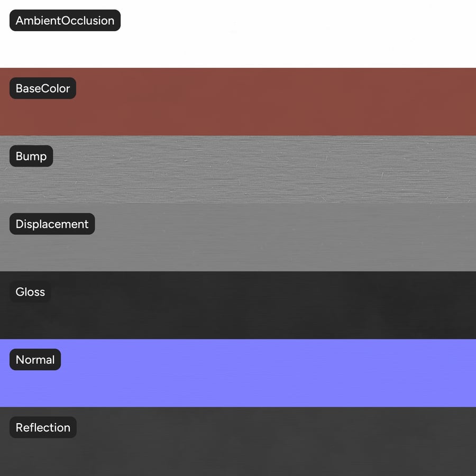
Task: Open the white AmbientOcclusion texture strip
Action: [238, 34]
